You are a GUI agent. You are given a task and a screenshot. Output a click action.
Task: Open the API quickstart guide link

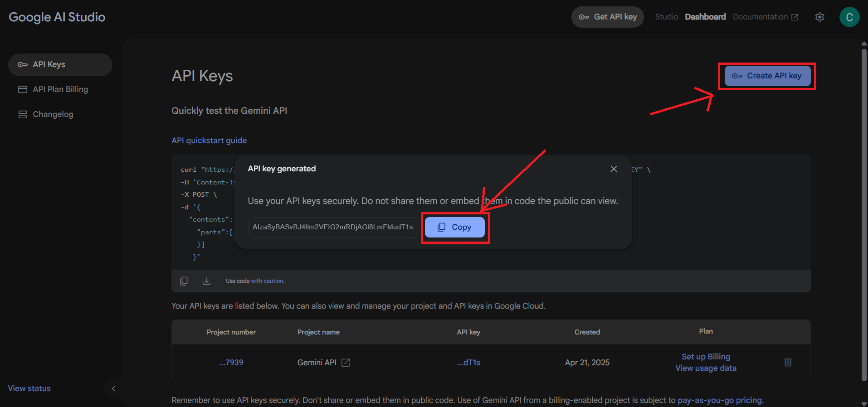coord(209,141)
